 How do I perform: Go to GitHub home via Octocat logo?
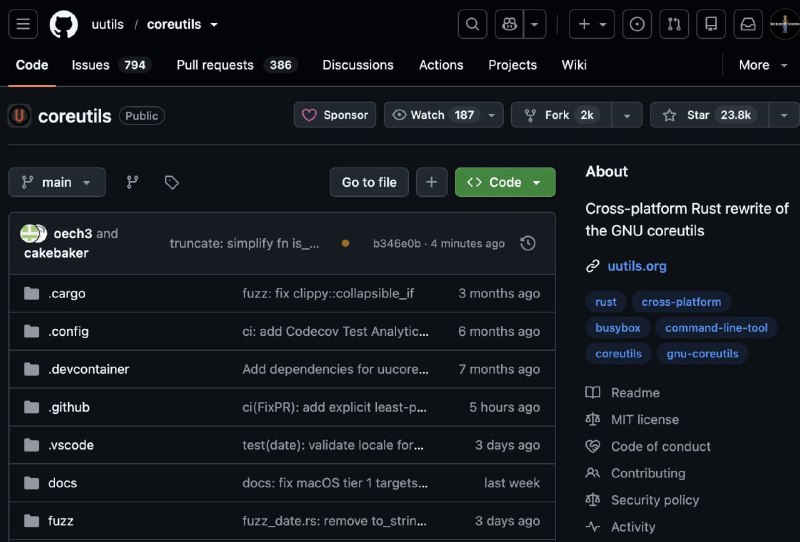(x=64, y=24)
